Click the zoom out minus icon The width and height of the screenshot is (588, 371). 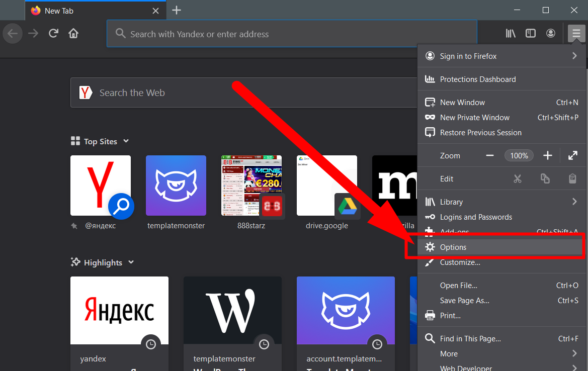489,156
